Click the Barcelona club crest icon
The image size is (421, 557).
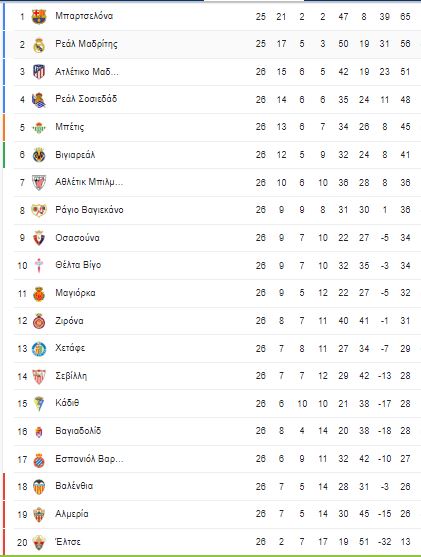pyautogui.click(x=39, y=16)
